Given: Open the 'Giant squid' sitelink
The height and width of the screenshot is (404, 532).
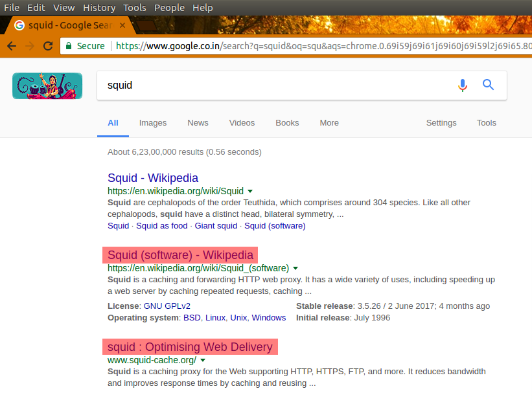Looking at the screenshot, I should tap(216, 226).
